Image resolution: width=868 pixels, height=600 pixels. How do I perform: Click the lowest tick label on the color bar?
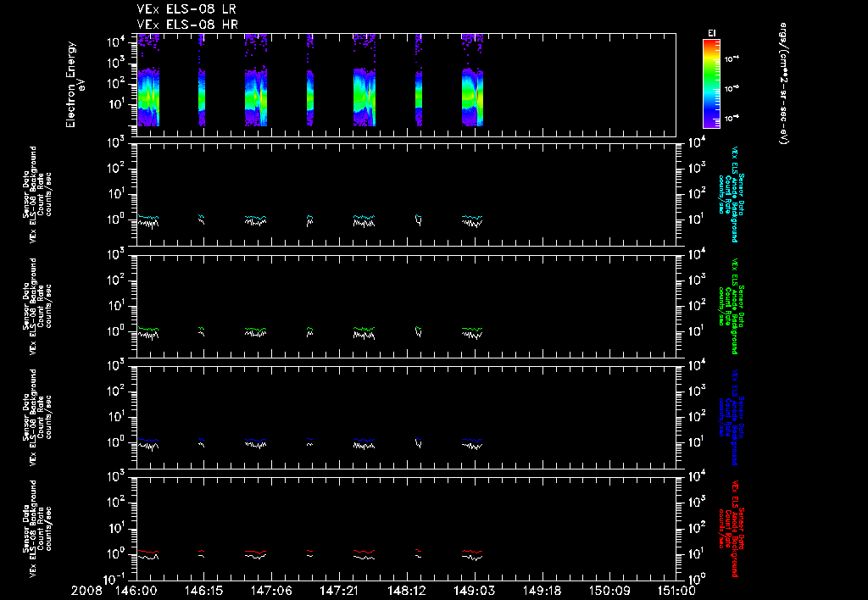[x=732, y=118]
